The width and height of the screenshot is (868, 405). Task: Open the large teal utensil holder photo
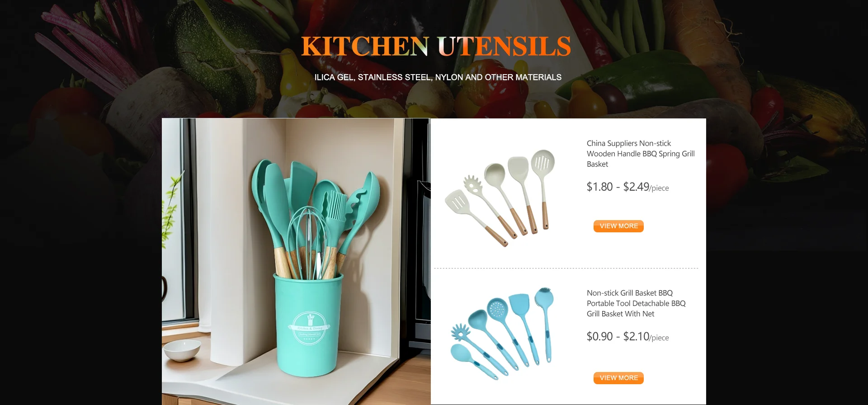coord(296,261)
